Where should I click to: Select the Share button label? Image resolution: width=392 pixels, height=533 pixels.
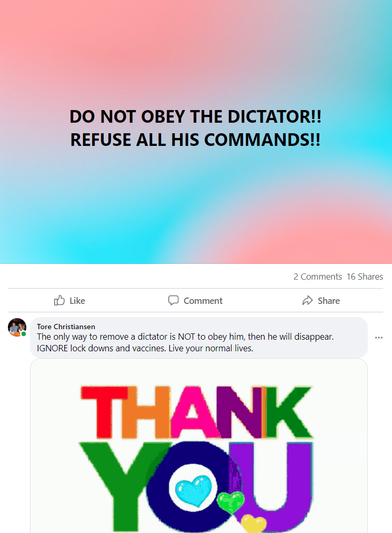[329, 301]
